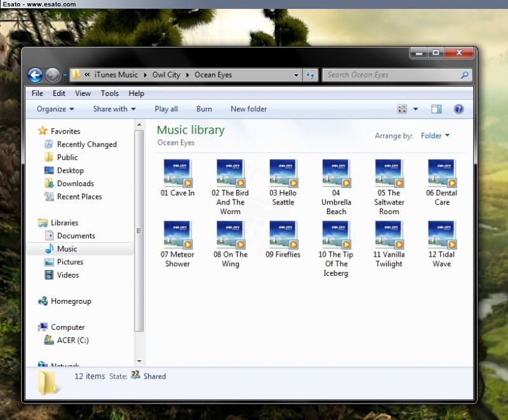Select 10 The Tip Of The Iceberg
This screenshot has height=420, width=508.
point(336,249)
